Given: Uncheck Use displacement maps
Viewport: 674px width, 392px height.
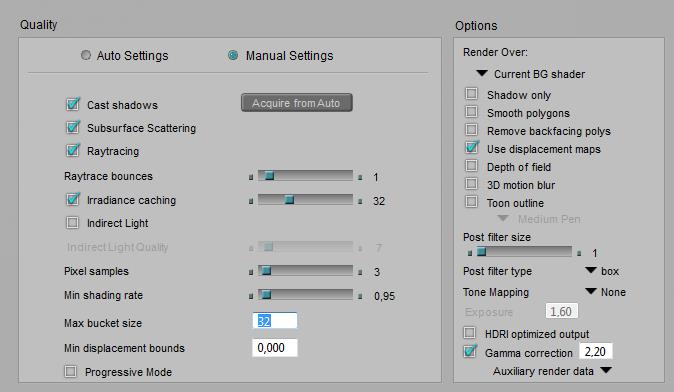Looking at the screenshot, I should pos(472,147).
